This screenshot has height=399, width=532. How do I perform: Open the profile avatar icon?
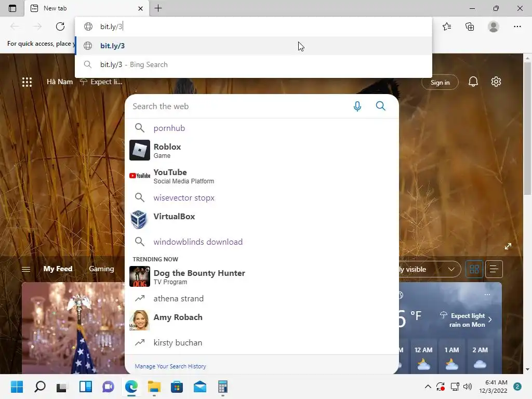494,26
